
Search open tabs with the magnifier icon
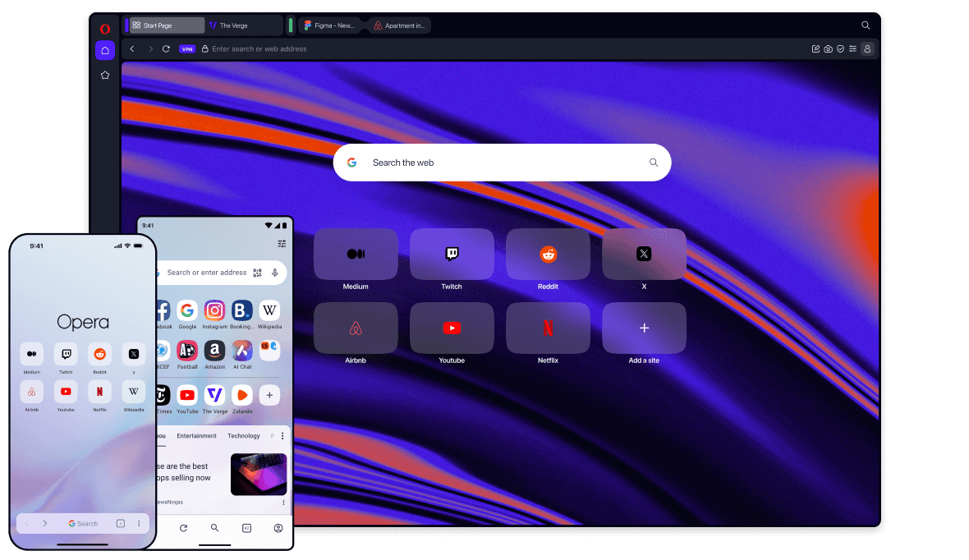pos(866,25)
